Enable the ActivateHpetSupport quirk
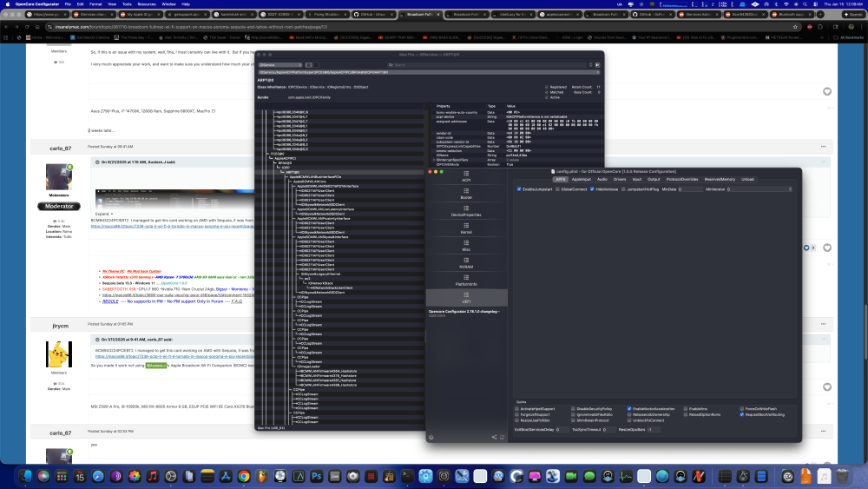 click(x=517, y=409)
